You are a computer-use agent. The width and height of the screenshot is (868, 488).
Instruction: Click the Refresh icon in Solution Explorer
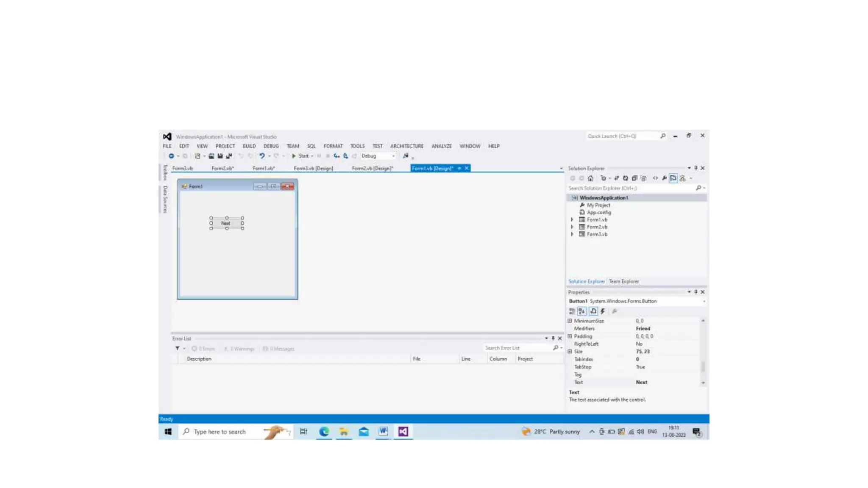[x=626, y=178]
